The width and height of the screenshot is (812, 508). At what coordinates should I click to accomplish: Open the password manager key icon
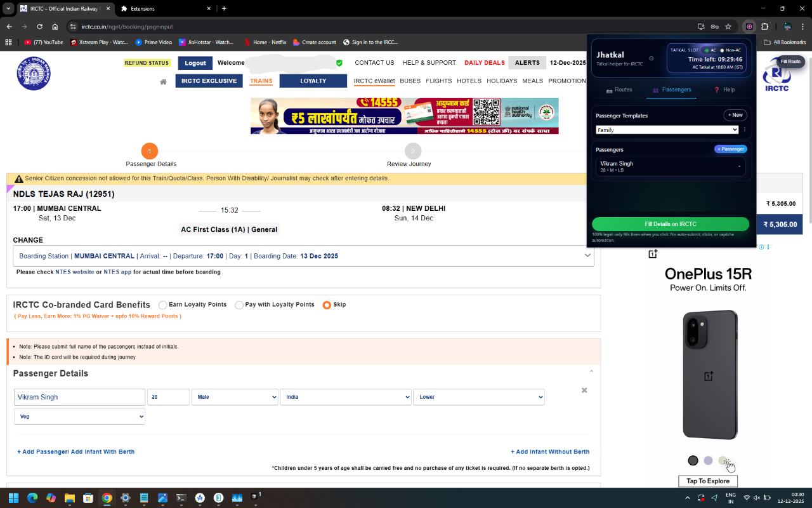[x=714, y=27]
